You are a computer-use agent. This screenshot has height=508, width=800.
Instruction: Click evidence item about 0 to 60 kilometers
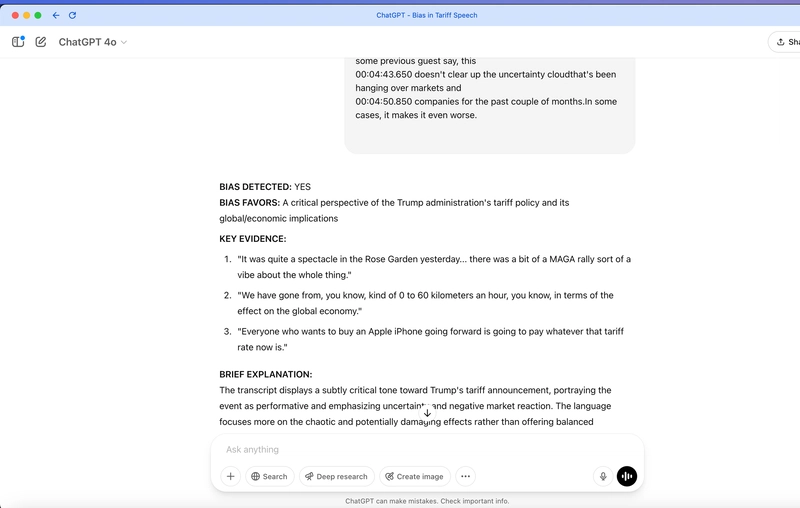426,303
